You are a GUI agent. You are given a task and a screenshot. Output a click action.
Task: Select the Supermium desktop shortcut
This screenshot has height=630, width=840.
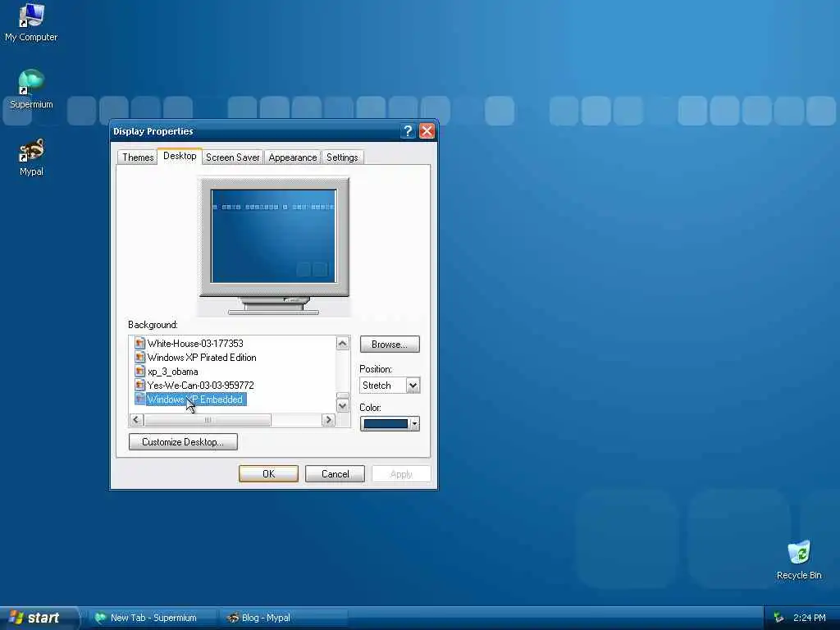(x=31, y=89)
